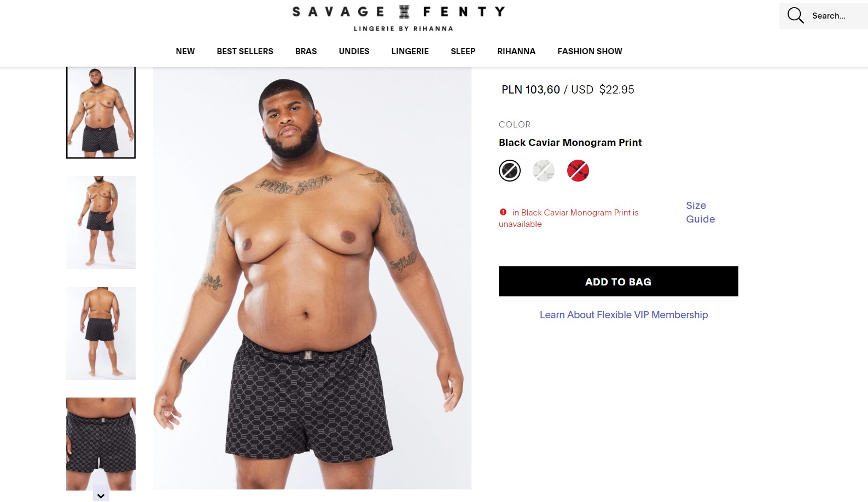Select the white print color swatch
Screen dimensions: 868x502
pyautogui.click(x=544, y=171)
